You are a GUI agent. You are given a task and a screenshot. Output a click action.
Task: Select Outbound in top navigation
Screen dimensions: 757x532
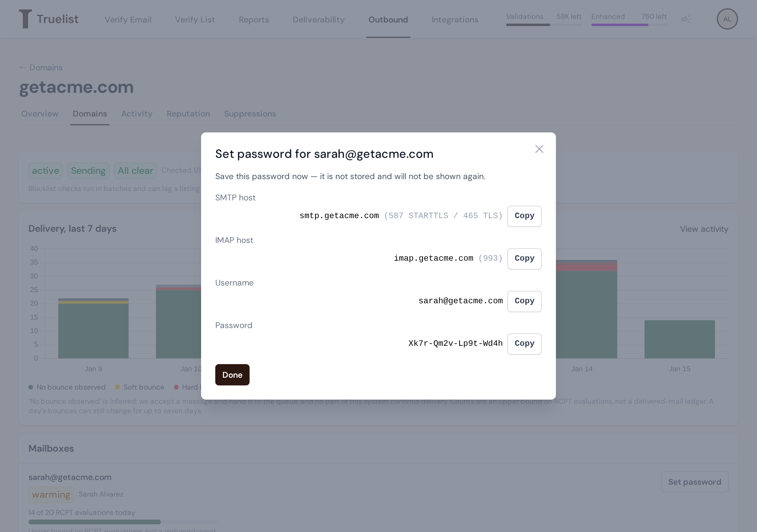388,20
